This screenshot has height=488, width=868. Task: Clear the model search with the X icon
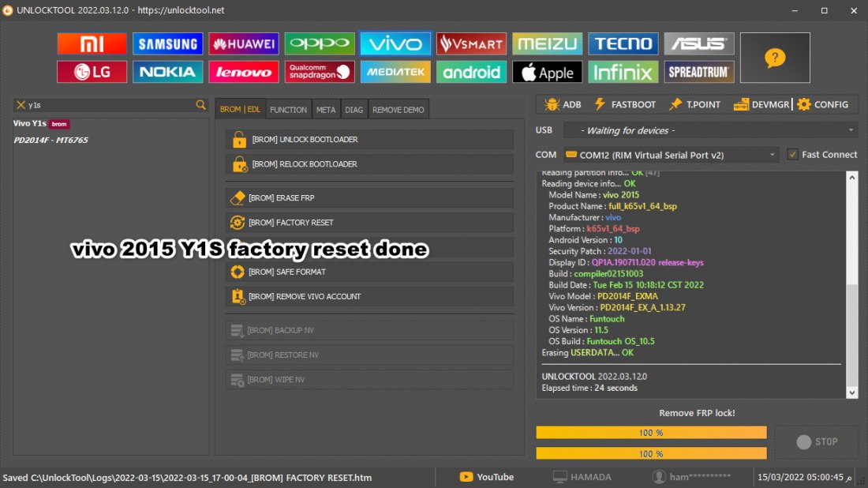(21, 105)
